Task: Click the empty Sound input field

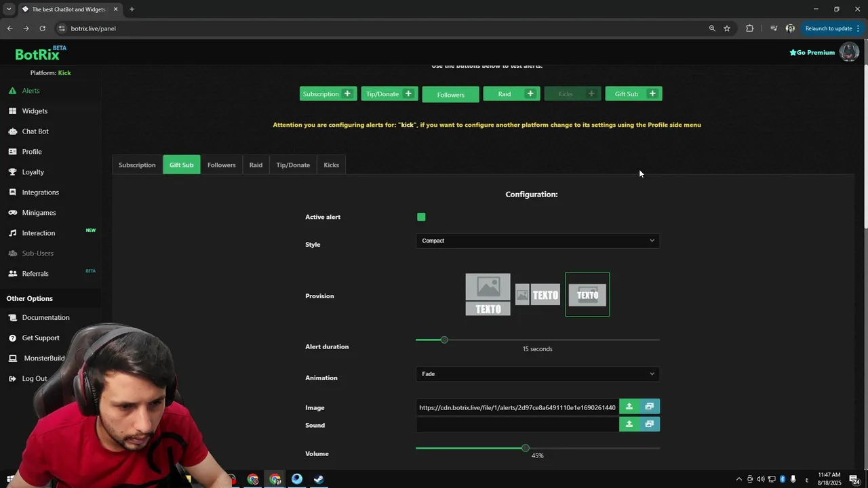Action: [x=517, y=424]
